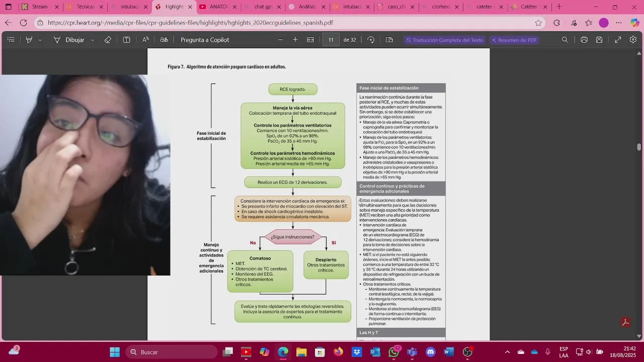Open the PDF table of contents panel
644x362 pixels.
click(11, 40)
